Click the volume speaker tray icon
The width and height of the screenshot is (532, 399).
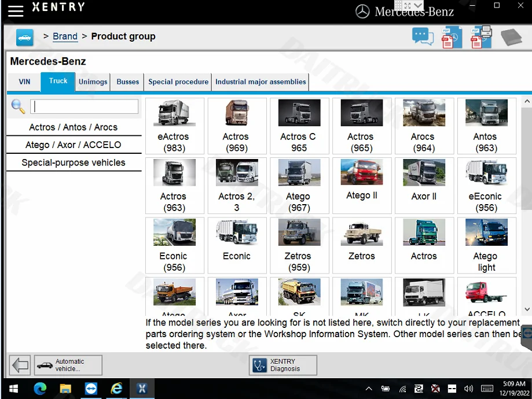pyautogui.click(x=468, y=389)
